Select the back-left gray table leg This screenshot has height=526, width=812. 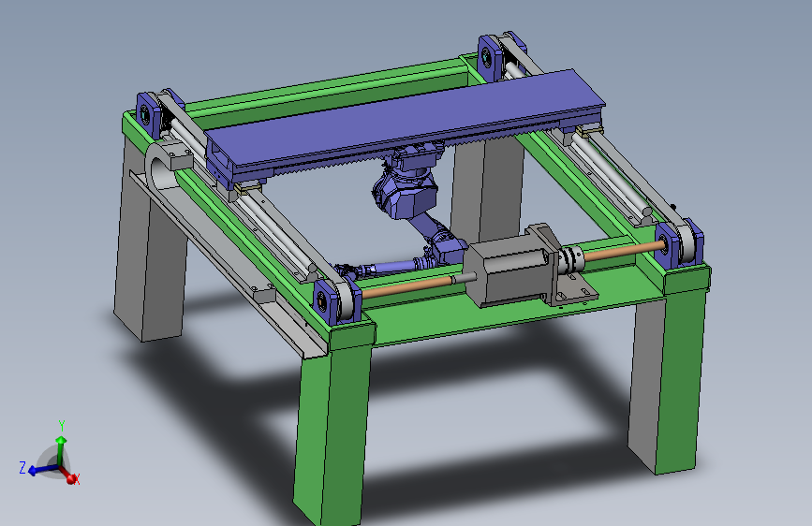click(x=149, y=236)
